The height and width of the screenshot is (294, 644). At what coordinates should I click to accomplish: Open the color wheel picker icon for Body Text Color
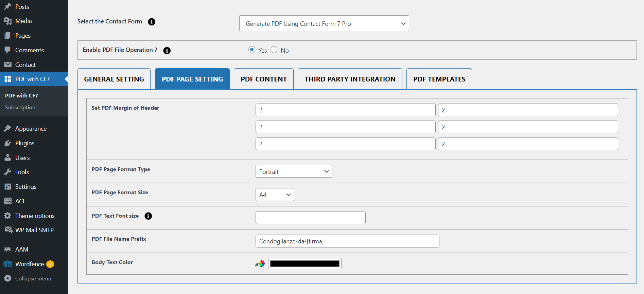[261, 264]
